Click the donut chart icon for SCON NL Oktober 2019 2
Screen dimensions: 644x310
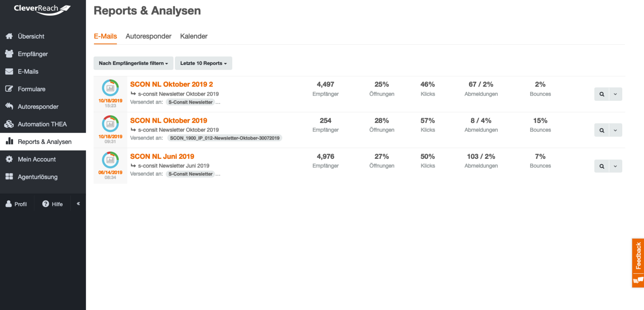pyautogui.click(x=110, y=88)
